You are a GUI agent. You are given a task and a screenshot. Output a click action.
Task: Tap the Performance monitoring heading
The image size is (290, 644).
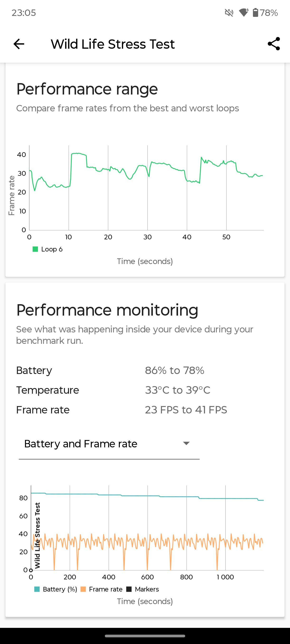click(107, 310)
